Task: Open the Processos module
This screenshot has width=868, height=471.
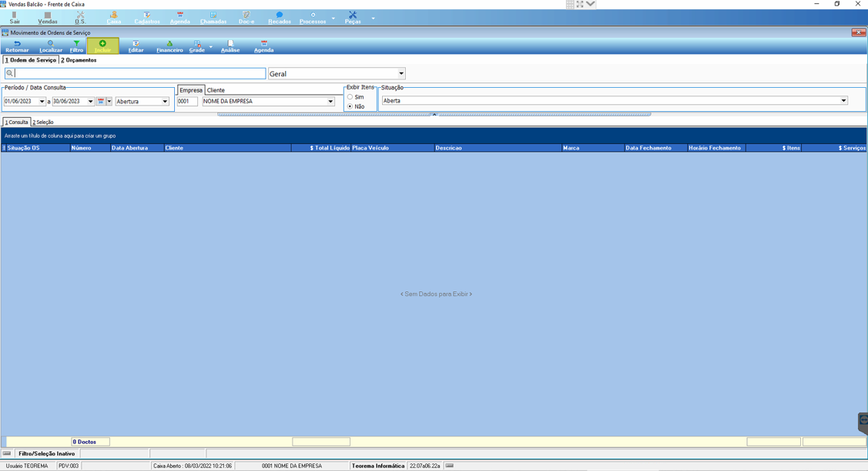Action: click(x=313, y=18)
